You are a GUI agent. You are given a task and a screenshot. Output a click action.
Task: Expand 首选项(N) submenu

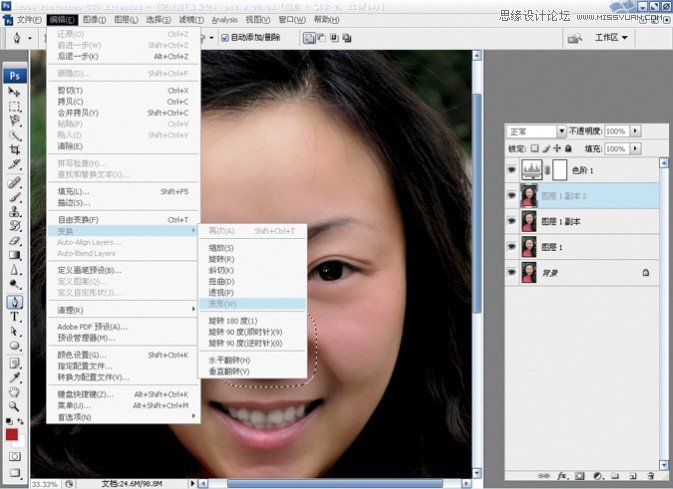pyautogui.click(x=123, y=417)
